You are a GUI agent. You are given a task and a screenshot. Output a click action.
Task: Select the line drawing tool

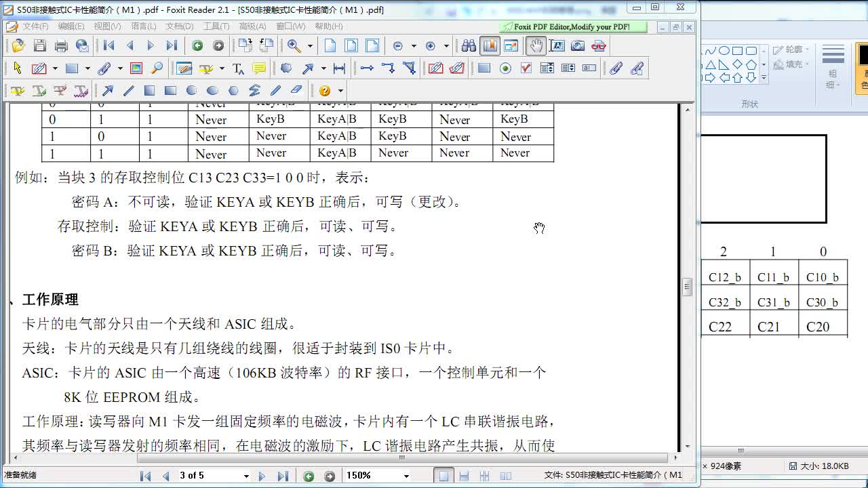(x=128, y=91)
